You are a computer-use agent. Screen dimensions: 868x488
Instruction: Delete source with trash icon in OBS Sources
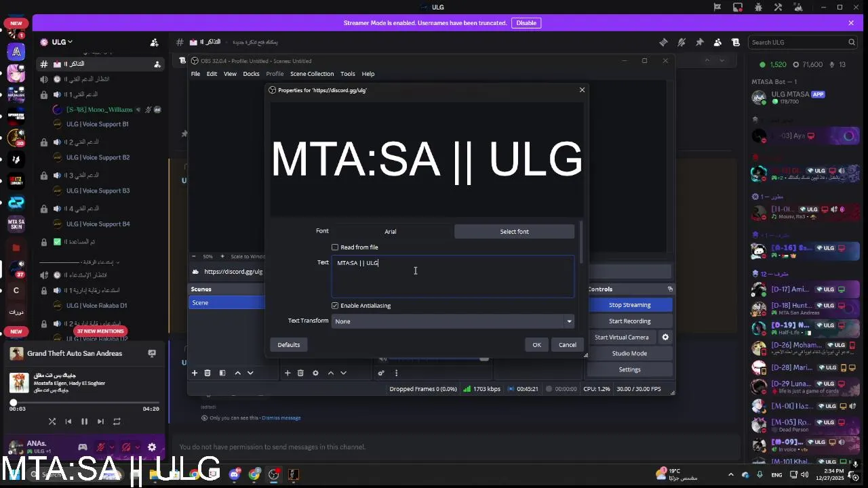[300, 373]
